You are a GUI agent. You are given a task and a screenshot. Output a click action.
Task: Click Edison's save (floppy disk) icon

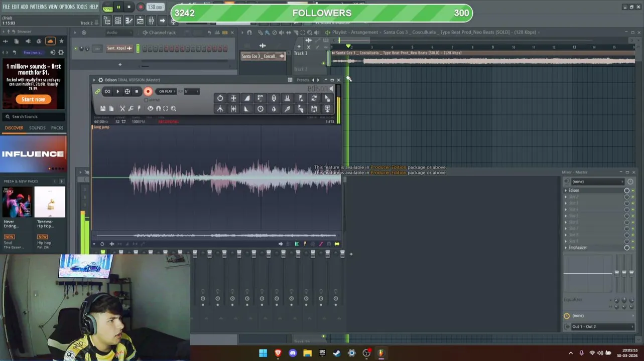point(103,108)
